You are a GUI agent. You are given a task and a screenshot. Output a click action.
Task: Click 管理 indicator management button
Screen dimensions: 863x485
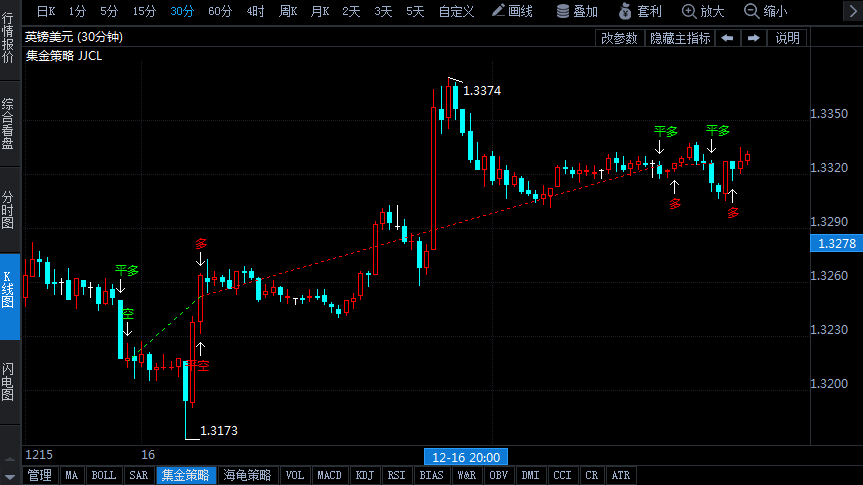[40, 475]
